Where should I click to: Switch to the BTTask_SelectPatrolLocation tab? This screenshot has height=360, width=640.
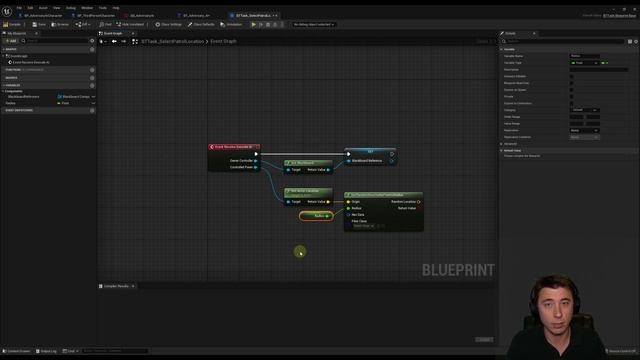coord(253,16)
